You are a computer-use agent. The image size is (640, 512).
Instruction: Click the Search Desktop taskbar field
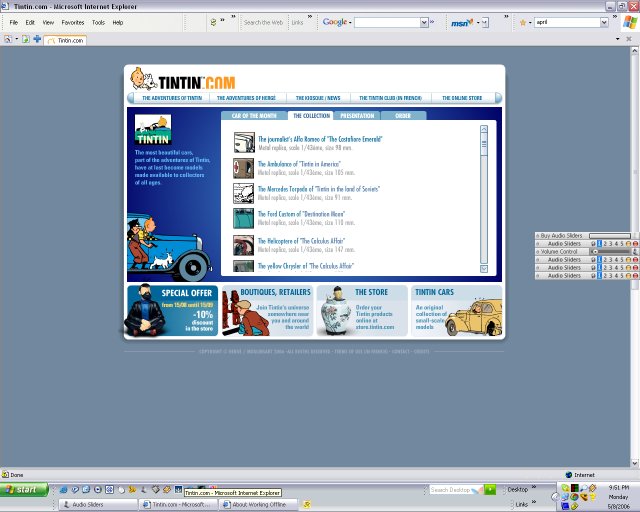tap(456, 490)
